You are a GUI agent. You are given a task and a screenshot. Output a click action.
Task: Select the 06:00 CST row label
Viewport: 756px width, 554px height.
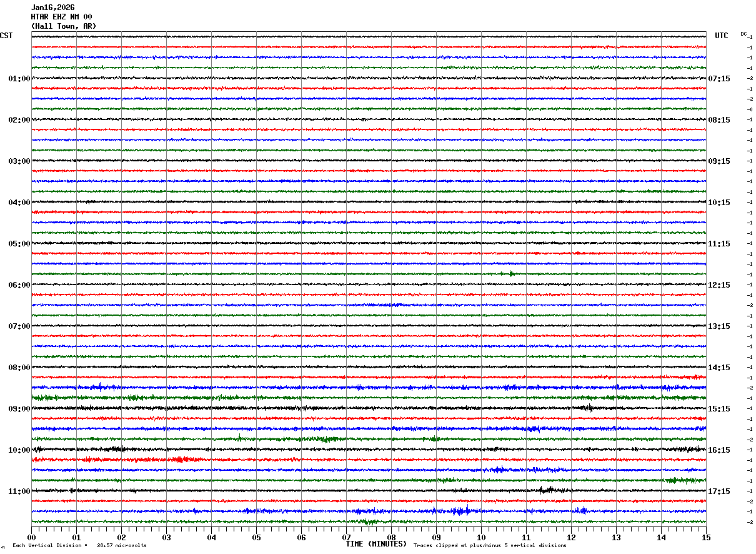pyautogui.click(x=19, y=285)
